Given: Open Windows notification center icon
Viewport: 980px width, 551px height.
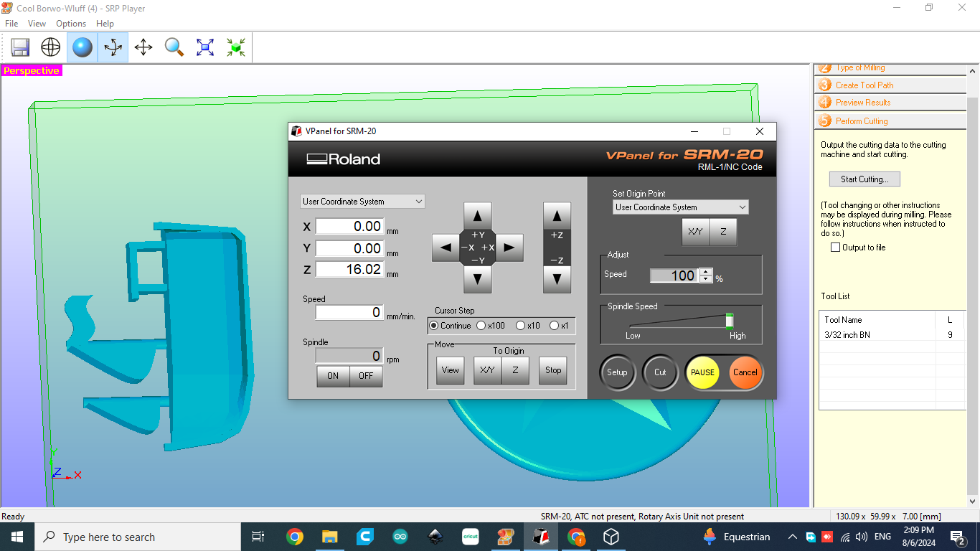Looking at the screenshot, I should tap(957, 537).
